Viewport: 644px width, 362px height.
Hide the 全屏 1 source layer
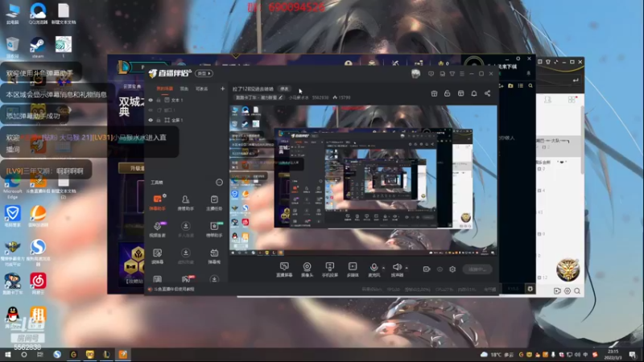point(151,120)
